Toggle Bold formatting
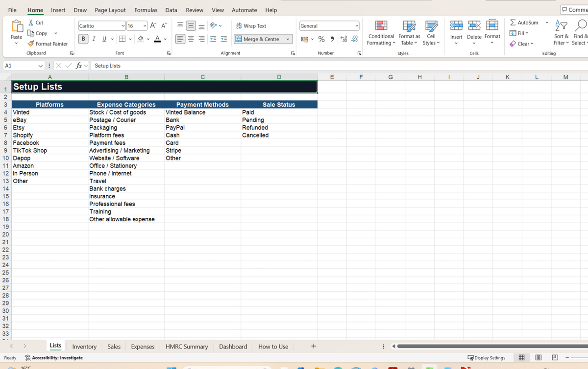Screen dimensions: 588x369 (84, 39)
